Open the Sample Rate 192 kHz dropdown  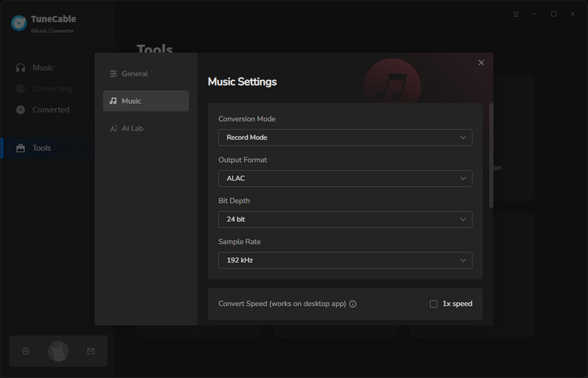(345, 260)
